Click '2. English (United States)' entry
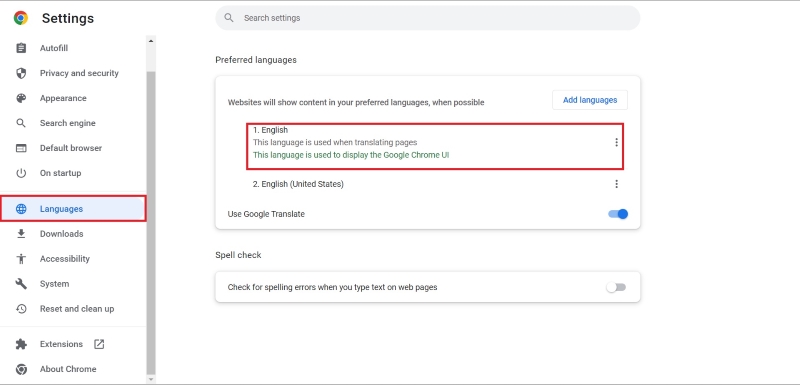The width and height of the screenshot is (800, 385). 298,184
